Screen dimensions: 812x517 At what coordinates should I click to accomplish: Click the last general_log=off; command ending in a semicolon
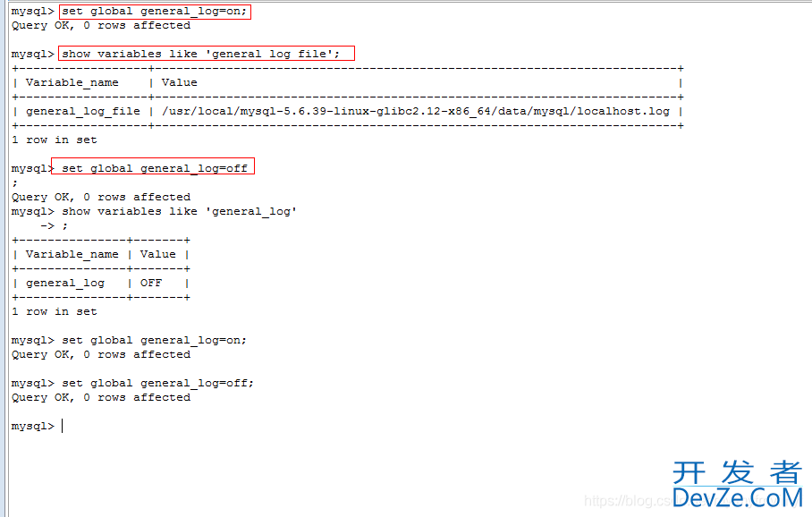click(157, 384)
